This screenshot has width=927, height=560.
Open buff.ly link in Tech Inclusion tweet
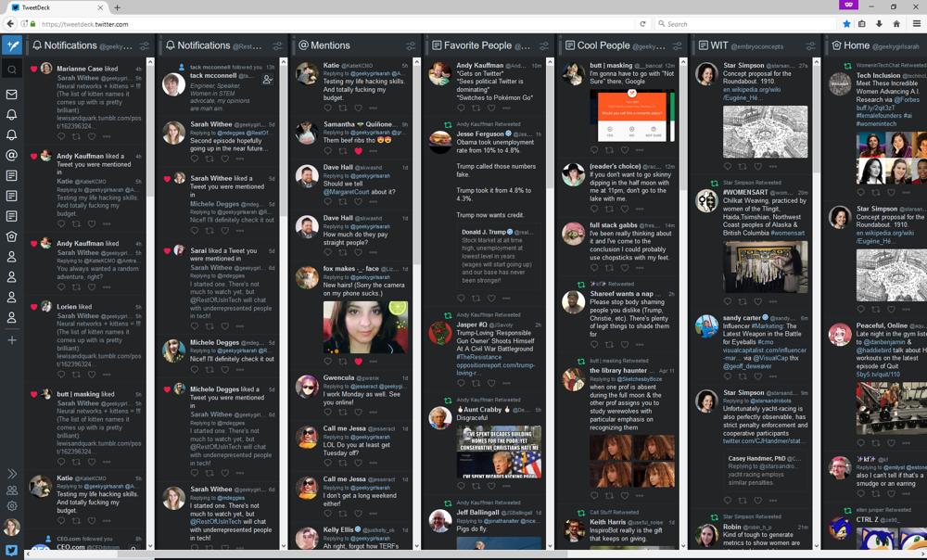tap(873, 108)
